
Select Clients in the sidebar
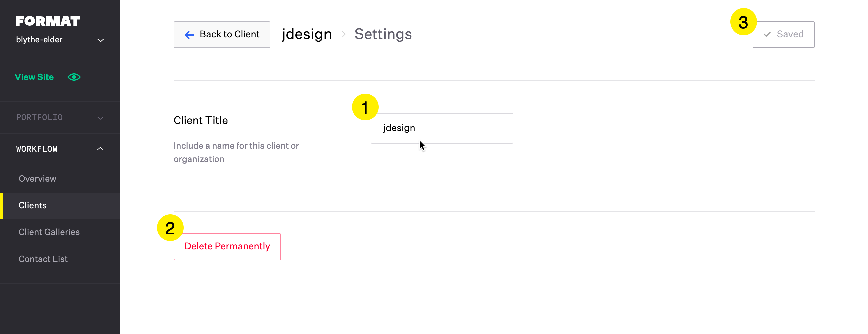click(60, 206)
